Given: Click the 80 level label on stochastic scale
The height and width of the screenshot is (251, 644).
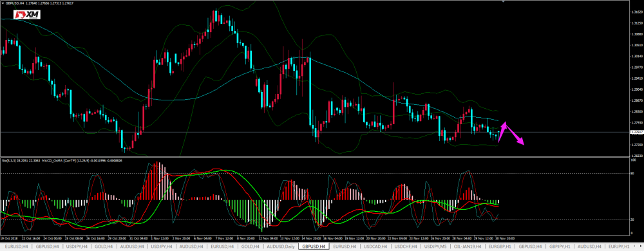Looking at the screenshot, I should pyautogui.click(x=632, y=174).
